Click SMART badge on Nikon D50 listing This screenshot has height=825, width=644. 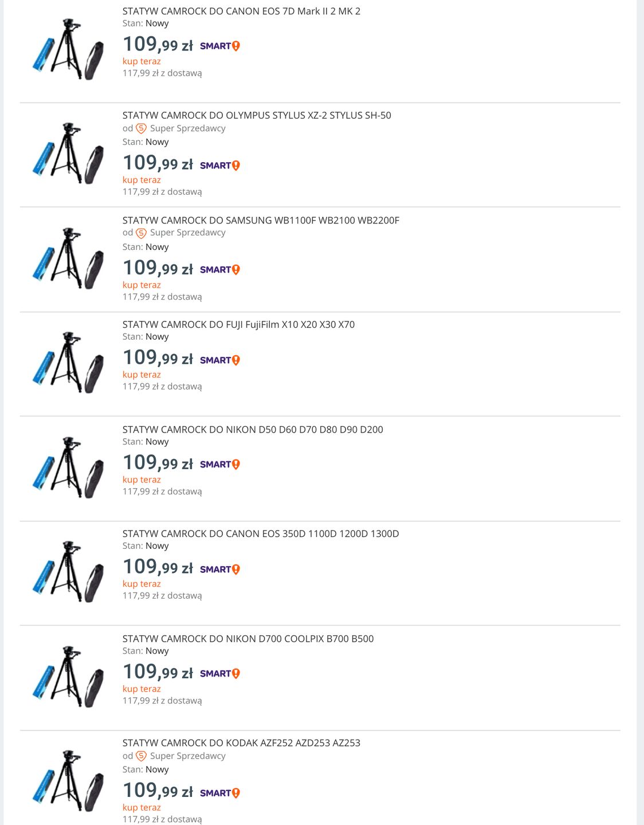[x=219, y=465]
